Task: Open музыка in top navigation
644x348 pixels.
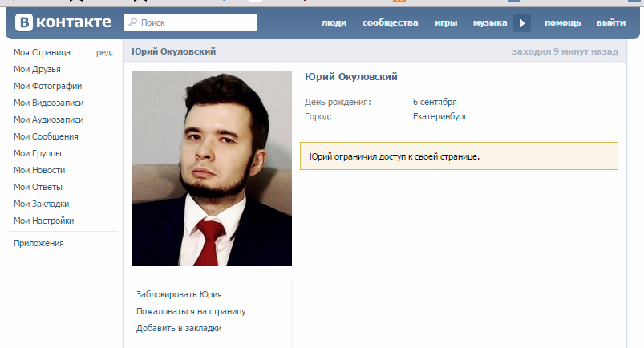Action: 490,22
